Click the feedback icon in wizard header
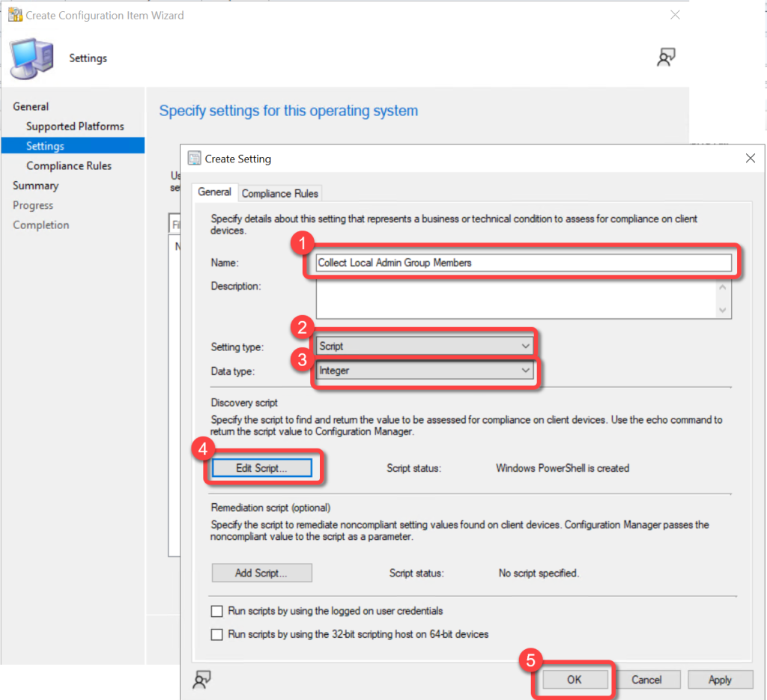 tap(666, 58)
